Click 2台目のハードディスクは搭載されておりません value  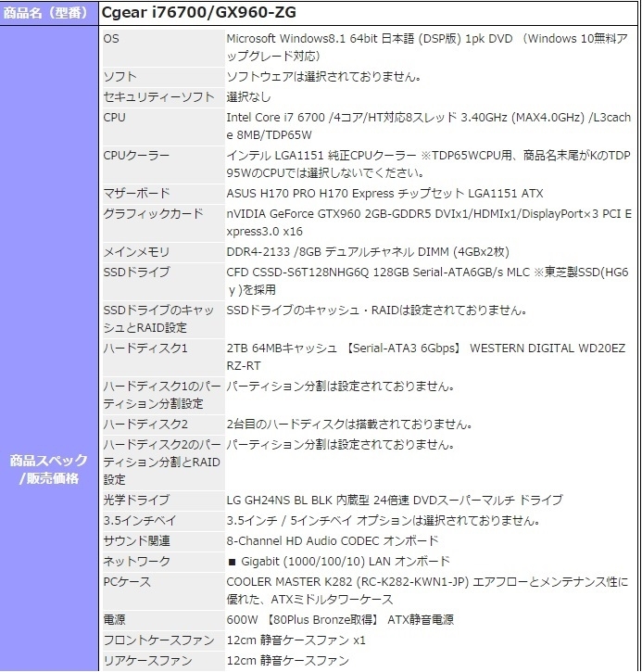pos(349,425)
